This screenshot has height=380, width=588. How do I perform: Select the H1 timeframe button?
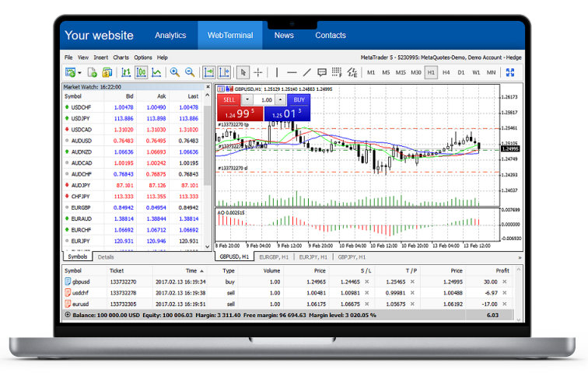coord(431,73)
